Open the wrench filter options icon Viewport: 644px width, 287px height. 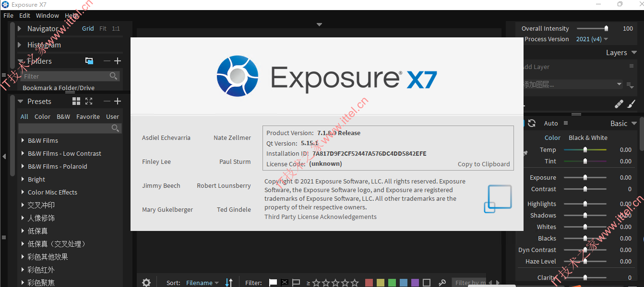tap(442, 283)
